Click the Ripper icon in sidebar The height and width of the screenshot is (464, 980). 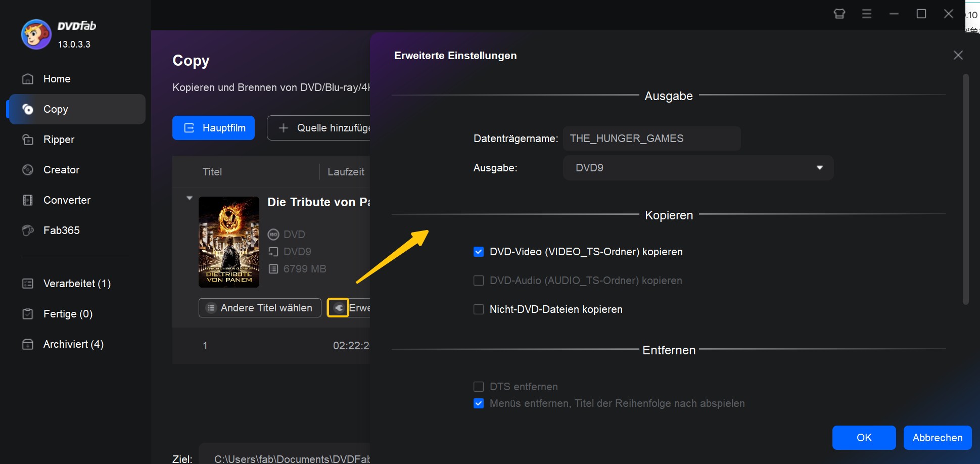(x=28, y=140)
